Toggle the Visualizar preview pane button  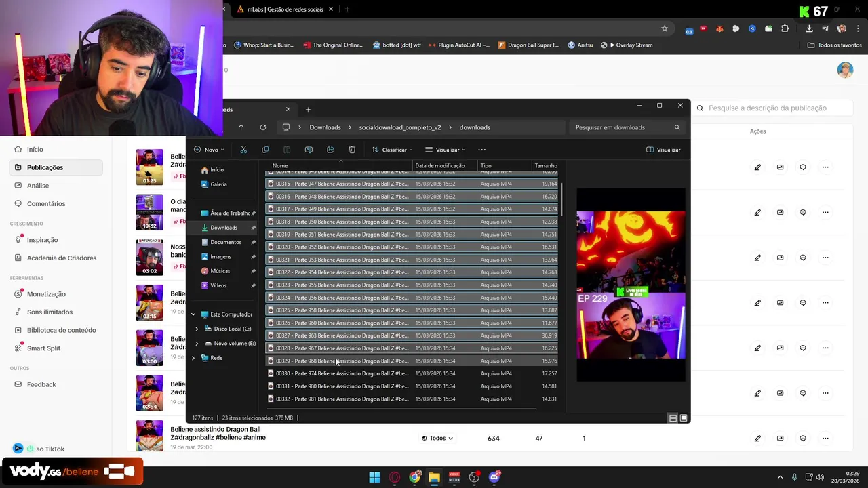click(x=663, y=150)
